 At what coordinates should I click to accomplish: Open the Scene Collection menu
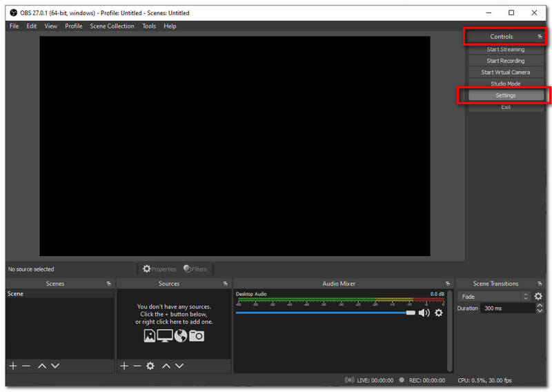tap(112, 26)
